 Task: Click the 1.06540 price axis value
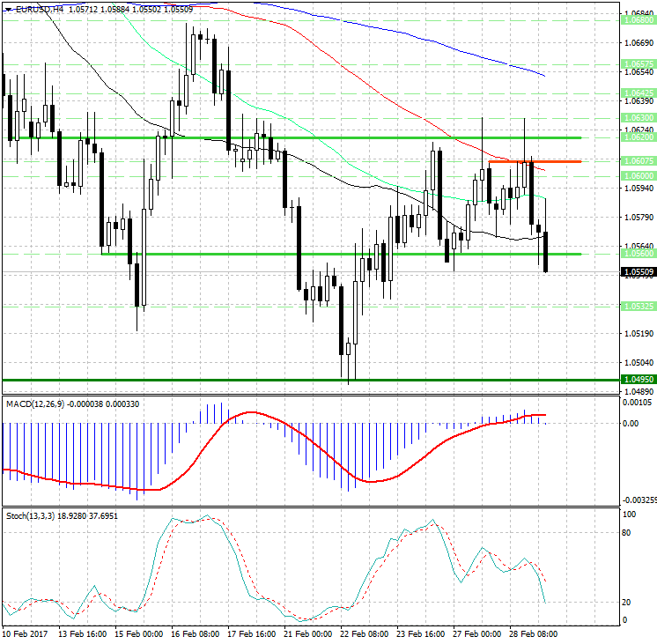639,72
